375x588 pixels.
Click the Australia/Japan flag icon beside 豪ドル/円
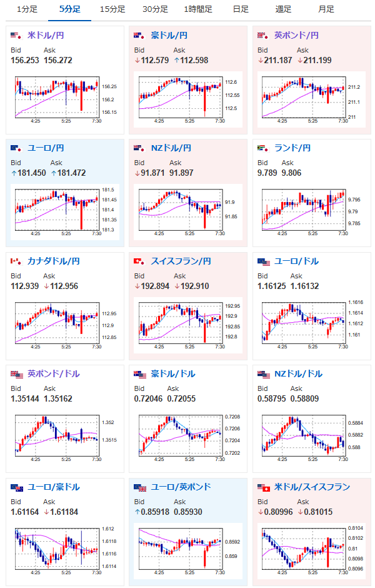(140, 36)
